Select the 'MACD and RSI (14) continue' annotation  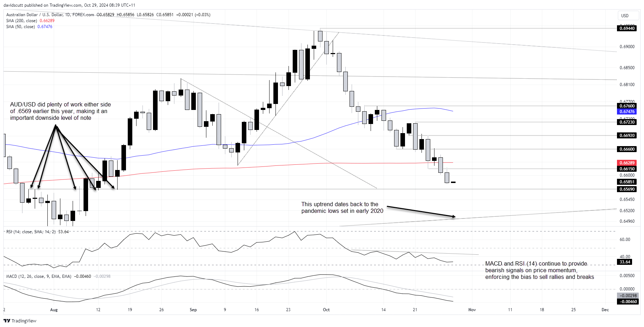pos(540,270)
